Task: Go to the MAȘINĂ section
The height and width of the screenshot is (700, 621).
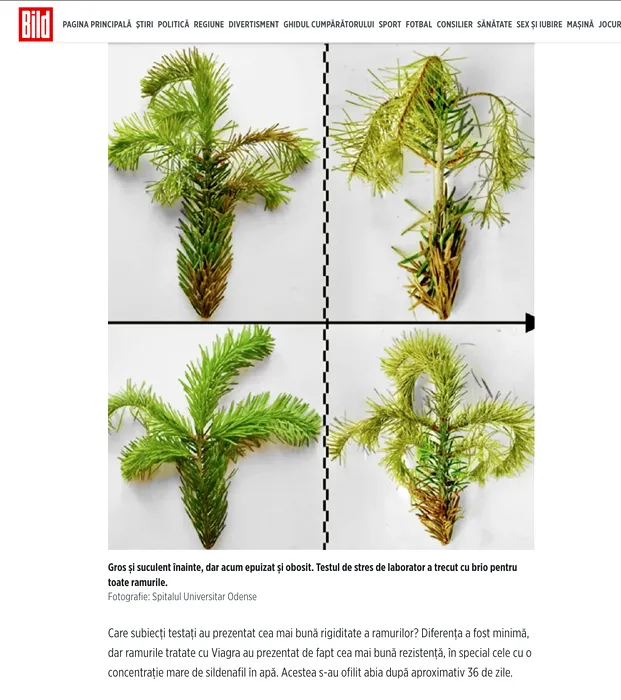Action: (x=580, y=25)
